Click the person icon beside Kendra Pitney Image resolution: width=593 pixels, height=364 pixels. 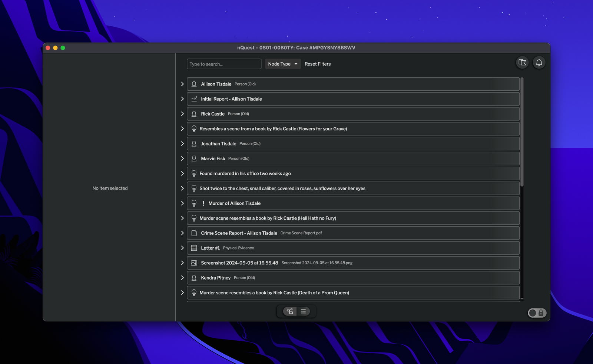194,278
